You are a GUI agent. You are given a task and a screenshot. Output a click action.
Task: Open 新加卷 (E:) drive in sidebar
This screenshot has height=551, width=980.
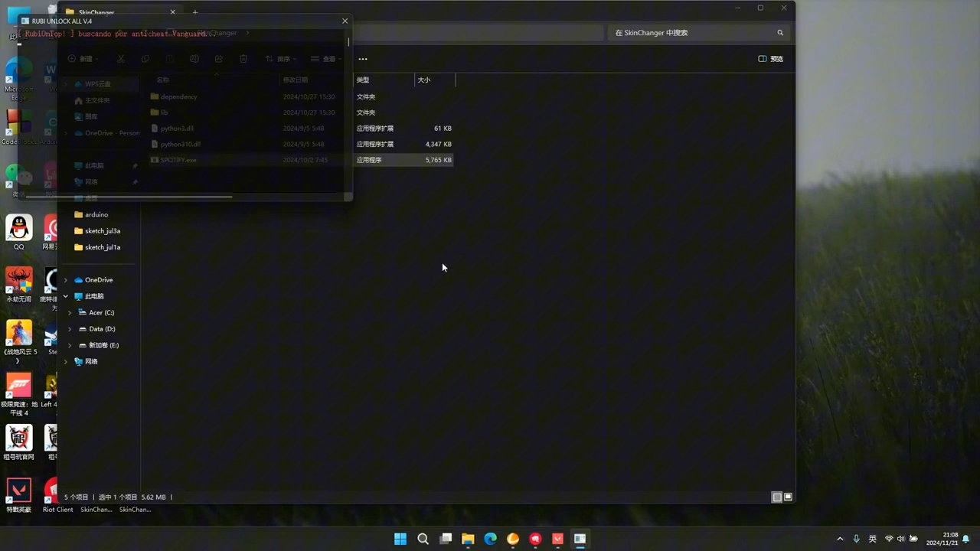103,345
